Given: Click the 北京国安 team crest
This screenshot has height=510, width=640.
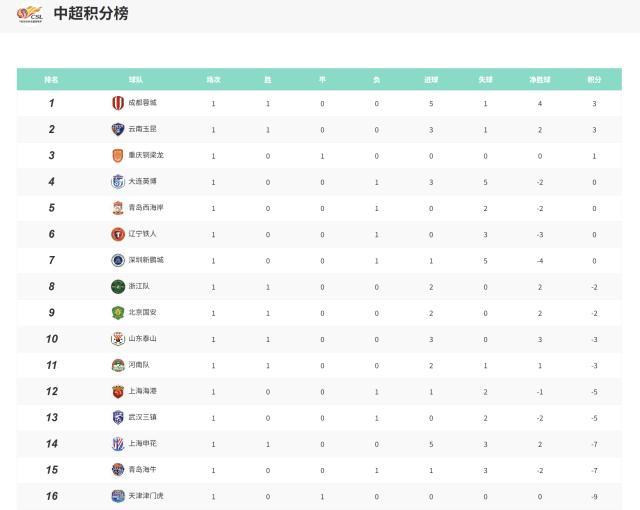Looking at the screenshot, I should pyautogui.click(x=118, y=312).
